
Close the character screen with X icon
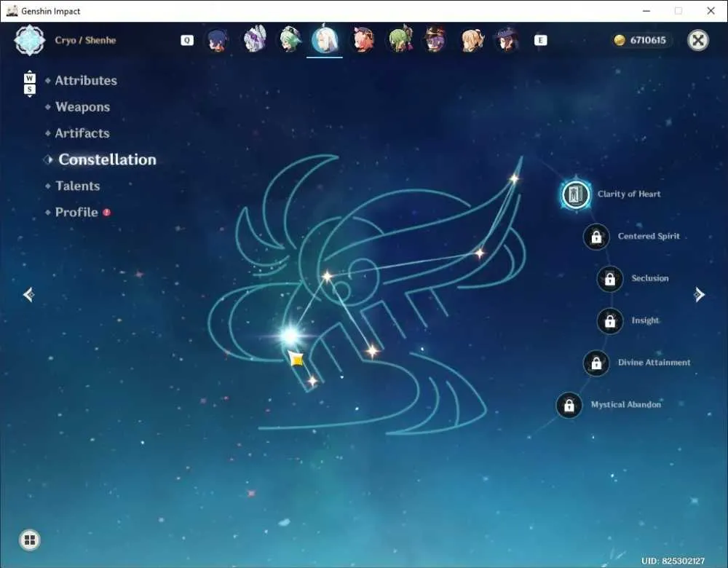tap(698, 40)
